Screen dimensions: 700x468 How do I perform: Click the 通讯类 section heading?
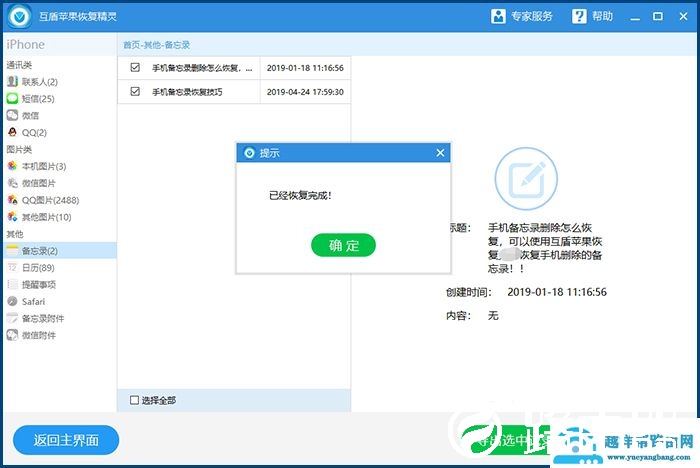[19, 65]
